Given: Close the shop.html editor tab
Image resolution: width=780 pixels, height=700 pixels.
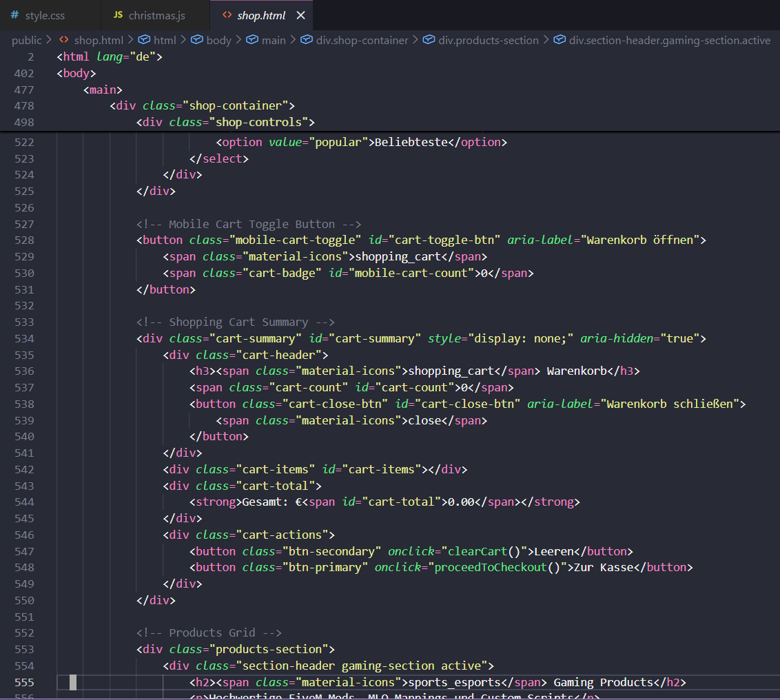Looking at the screenshot, I should (300, 15).
